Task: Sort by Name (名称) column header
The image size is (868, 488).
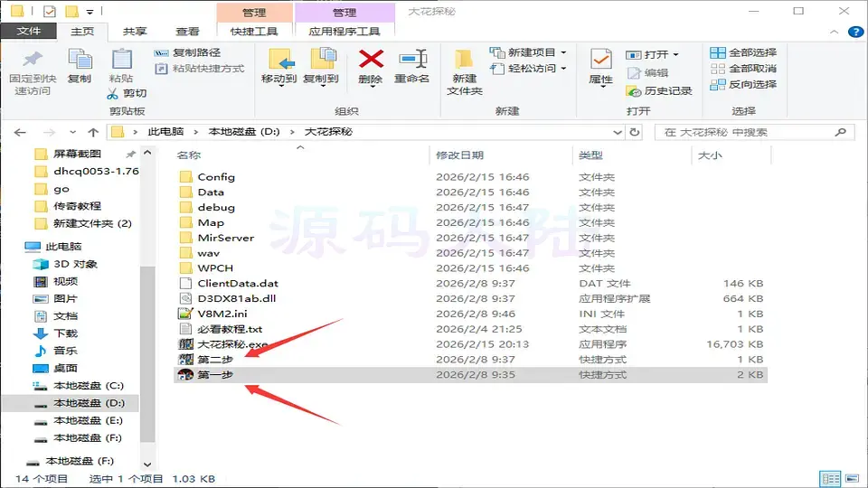Action: point(189,155)
